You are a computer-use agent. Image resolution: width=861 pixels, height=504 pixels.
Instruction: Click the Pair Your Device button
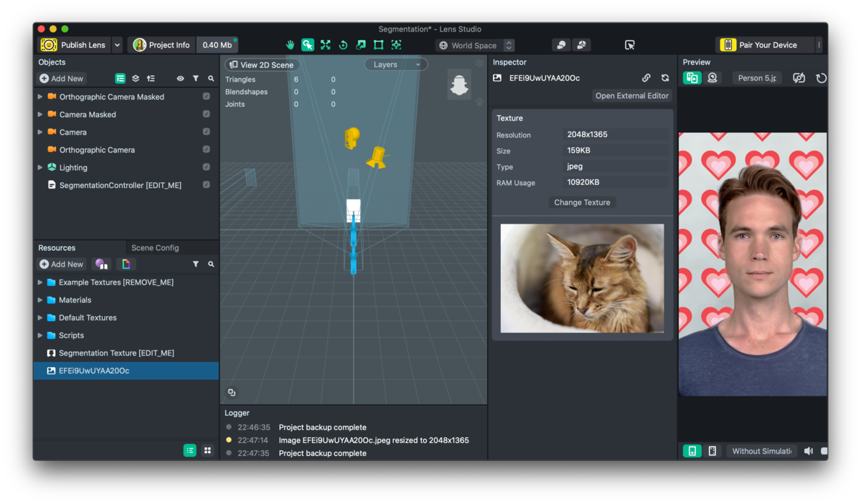pyautogui.click(x=766, y=45)
